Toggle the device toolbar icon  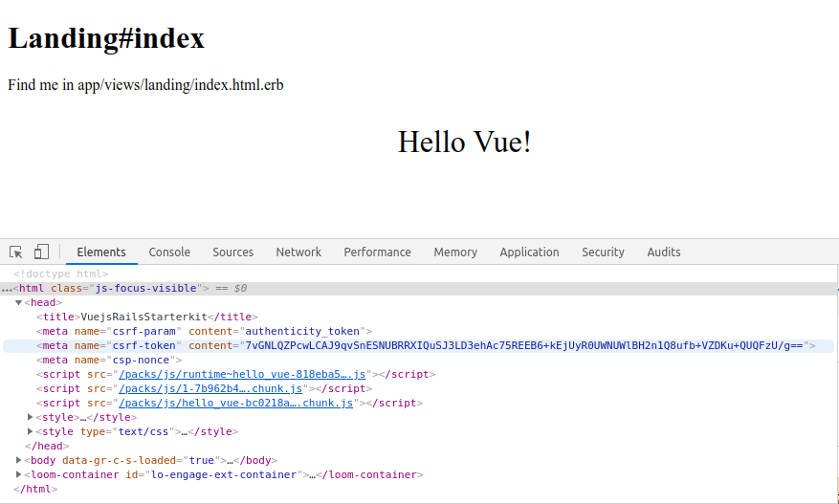tap(41, 252)
